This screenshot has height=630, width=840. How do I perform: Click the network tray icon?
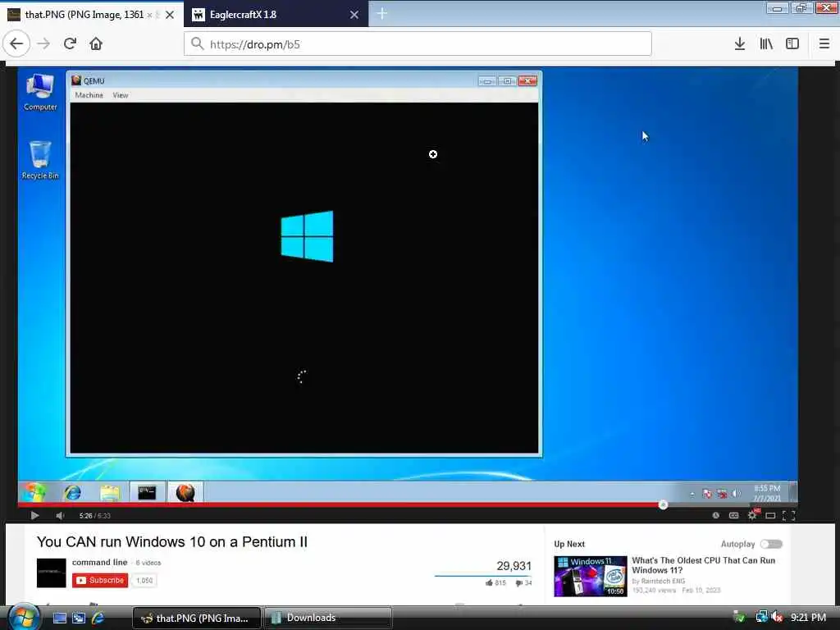[x=761, y=618]
